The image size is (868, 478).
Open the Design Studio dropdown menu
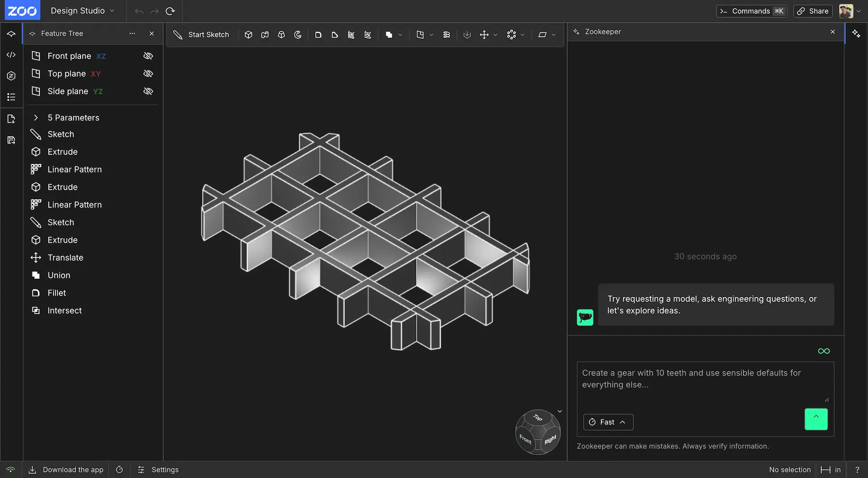pyautogui.click(x=83, y=11)
